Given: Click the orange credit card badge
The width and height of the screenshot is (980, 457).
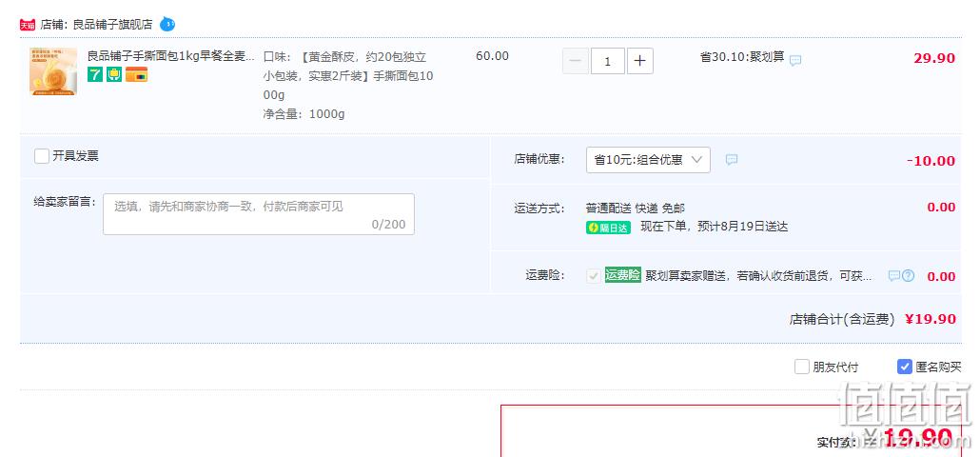Looking at the screenshot, I should tap(136, 75).
